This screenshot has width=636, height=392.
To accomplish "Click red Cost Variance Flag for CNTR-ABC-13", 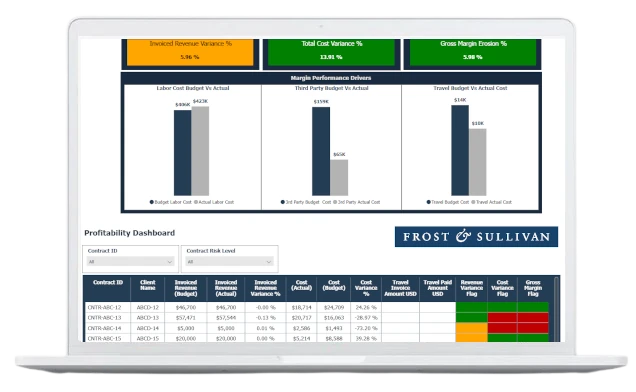I will (502, 318).
